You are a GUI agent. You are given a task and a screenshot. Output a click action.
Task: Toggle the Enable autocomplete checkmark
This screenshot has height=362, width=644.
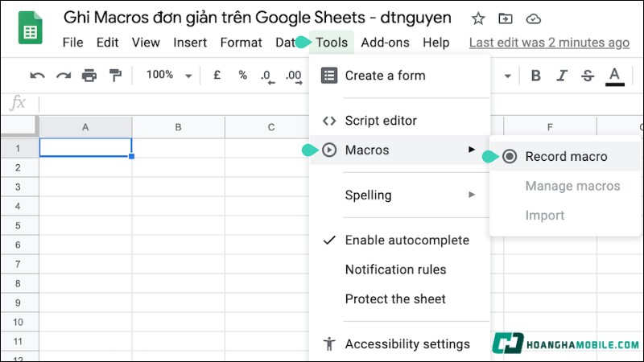coord(329,240)
